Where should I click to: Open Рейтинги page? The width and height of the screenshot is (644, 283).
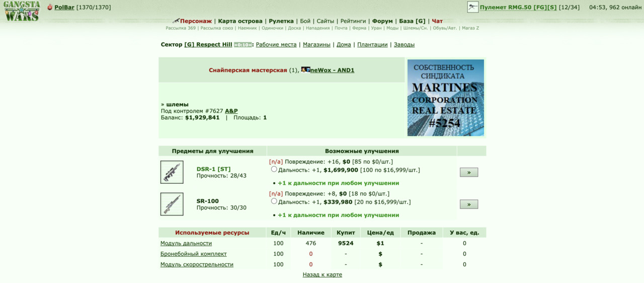pos(353,21)
